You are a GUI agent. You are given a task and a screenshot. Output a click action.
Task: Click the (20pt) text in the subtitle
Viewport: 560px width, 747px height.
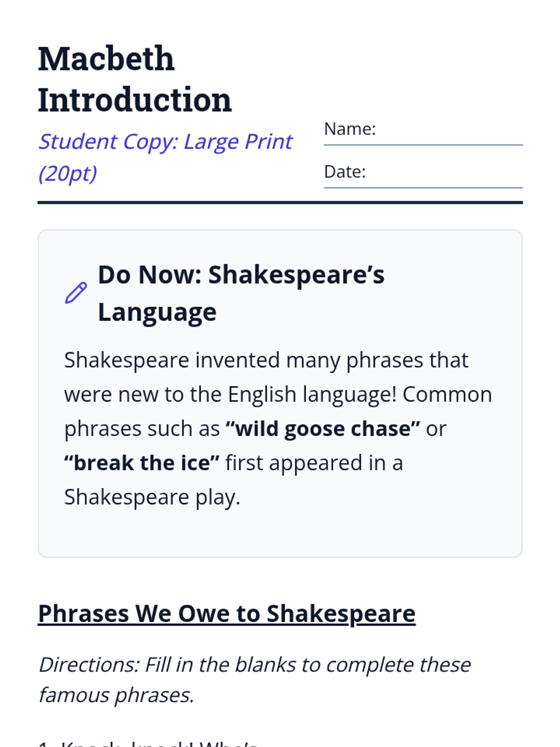tap(68, 174)
